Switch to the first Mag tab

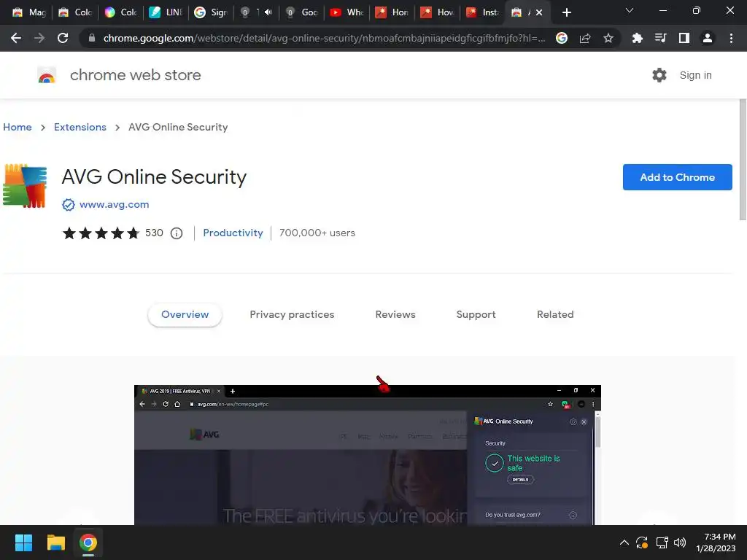coord(29,12)
